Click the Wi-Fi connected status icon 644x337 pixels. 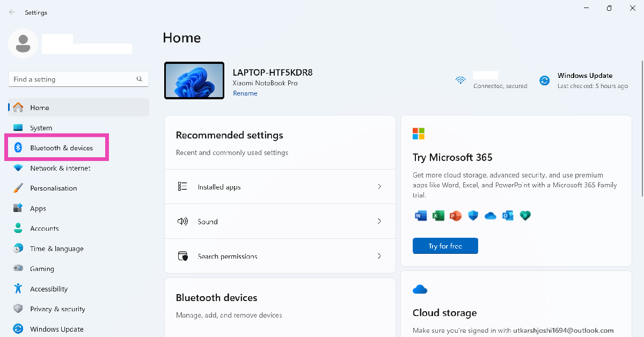point(460,80)
